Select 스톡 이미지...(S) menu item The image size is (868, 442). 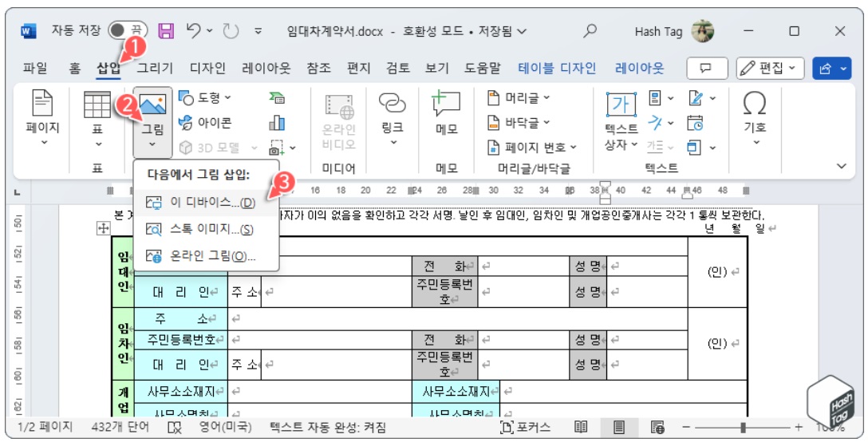coord(206,229)
